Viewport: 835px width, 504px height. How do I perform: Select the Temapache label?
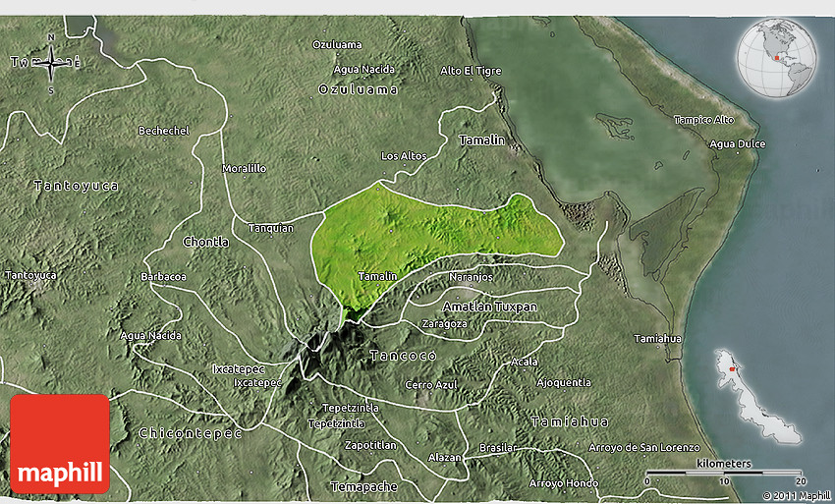(364, 486)
